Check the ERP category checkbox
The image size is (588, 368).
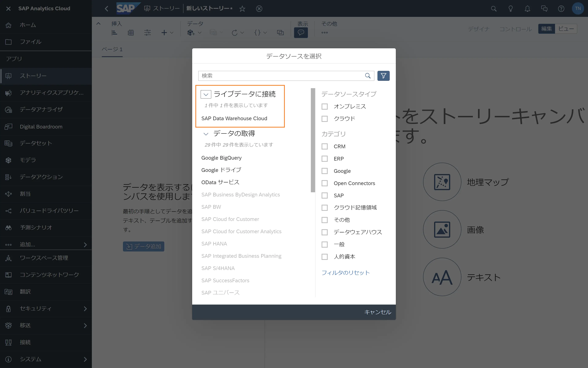[325, 159]
